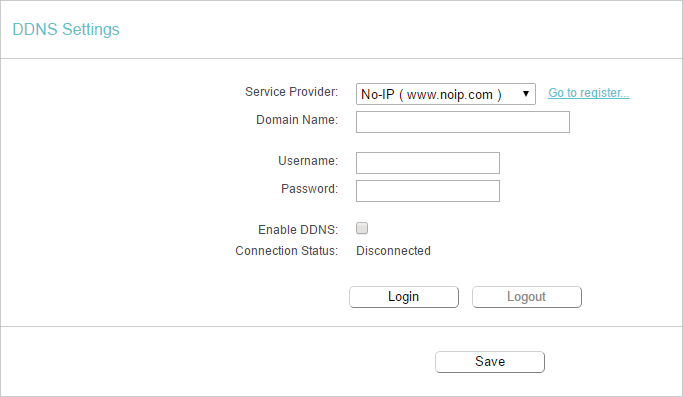The height and width of the screenshot is (397, 683).
Task: Click the Disconnected status text
Action: click(x=393, y=251)
